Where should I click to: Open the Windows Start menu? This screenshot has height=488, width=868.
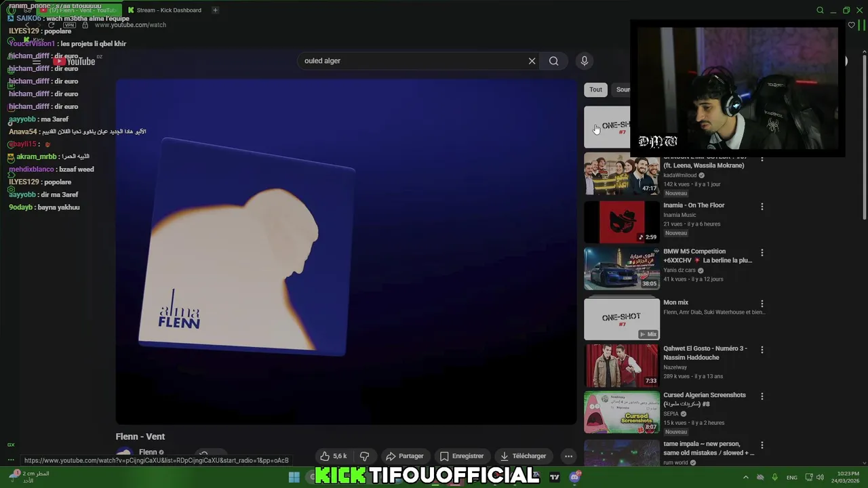pos(294,477)
